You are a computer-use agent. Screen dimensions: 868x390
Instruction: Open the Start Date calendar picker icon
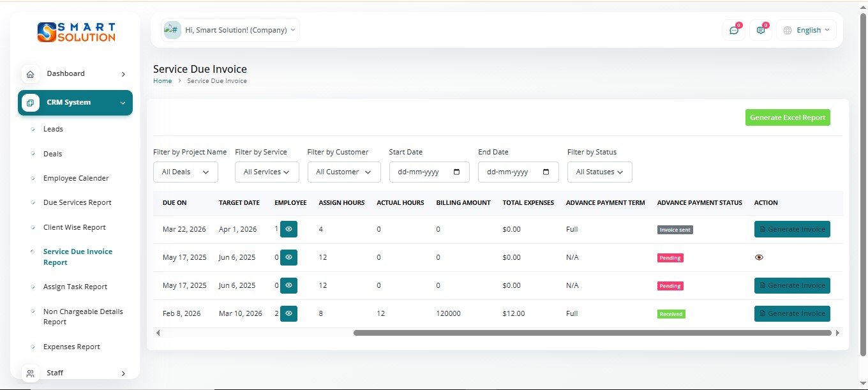(456, 172)
